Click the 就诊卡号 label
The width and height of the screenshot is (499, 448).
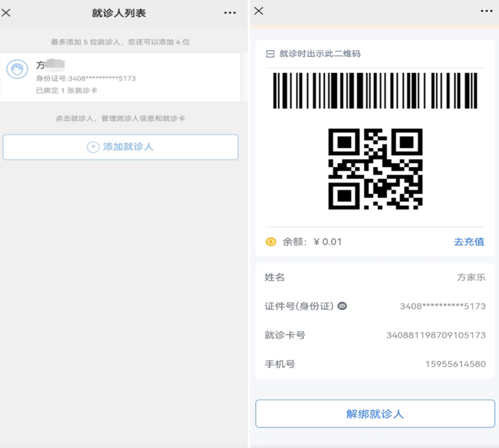pos(285,335)
